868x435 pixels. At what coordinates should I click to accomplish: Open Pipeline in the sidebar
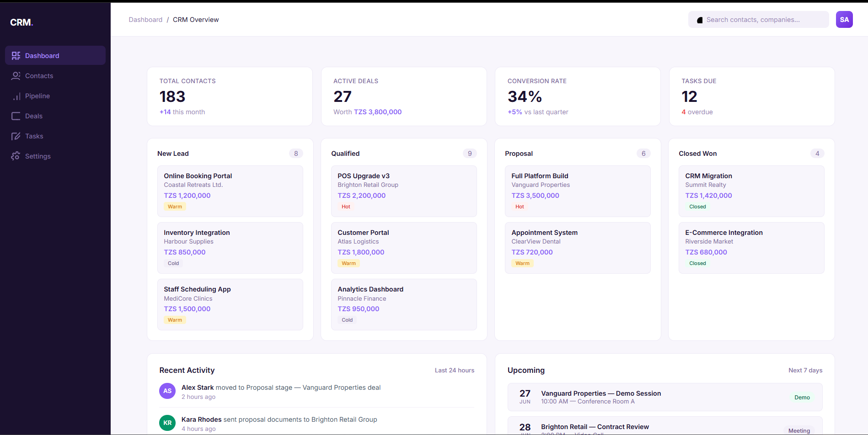(55, 96)
